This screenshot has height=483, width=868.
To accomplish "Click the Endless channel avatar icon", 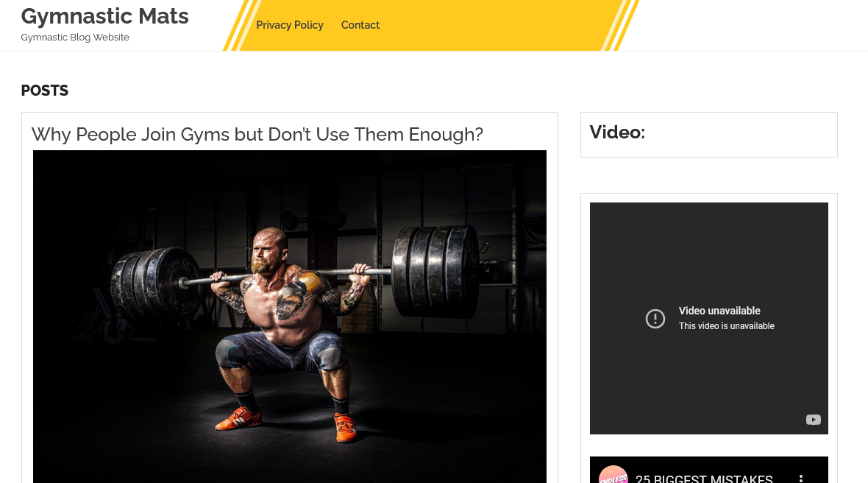I will click(613, 475).
